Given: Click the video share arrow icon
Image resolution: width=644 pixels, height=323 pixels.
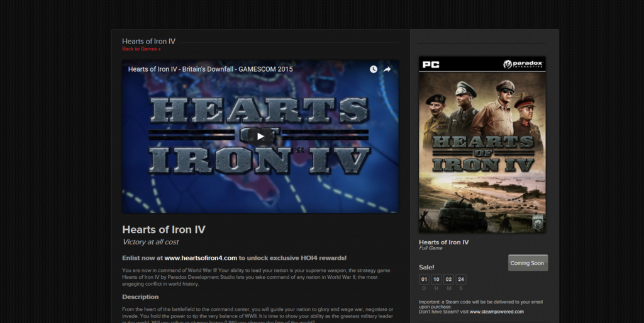Looking at the screenshot, I should tap(387, 69).
